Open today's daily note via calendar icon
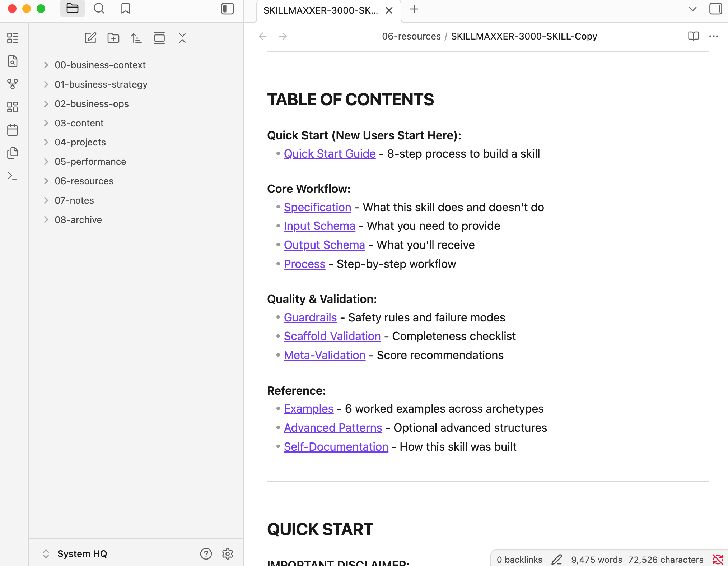The image size is (728, 566). (x=13, y=130)
